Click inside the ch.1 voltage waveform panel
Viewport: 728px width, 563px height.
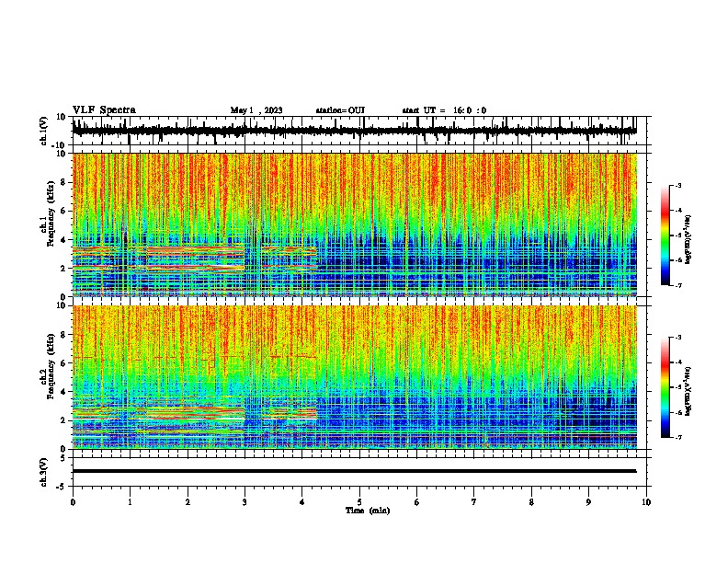pos(359,131)
